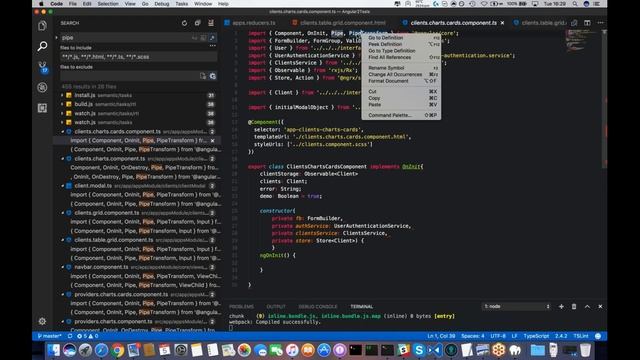
Task: Open errors and warnings count in status bar
Action: tap(88, 336)
